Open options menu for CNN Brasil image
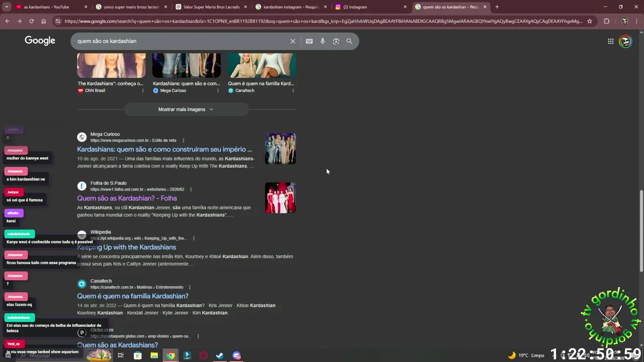 [x=142, y=90]
